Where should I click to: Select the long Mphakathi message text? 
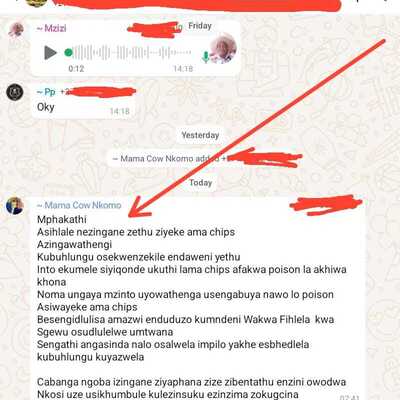192,307
